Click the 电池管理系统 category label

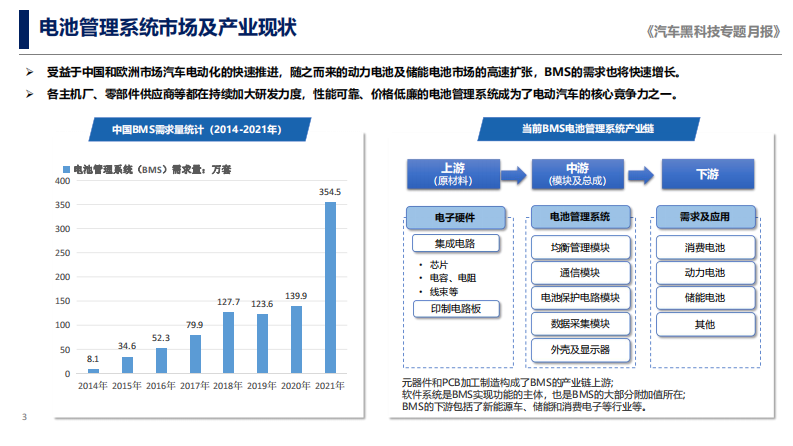tap(580, 217)
